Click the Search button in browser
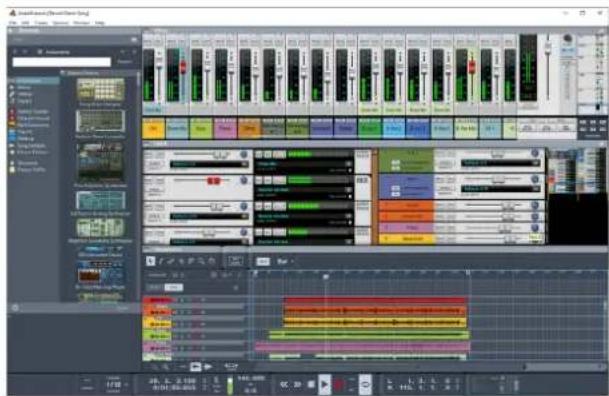Viewport: 609px width, 396px height. click(x=124, y=62)
